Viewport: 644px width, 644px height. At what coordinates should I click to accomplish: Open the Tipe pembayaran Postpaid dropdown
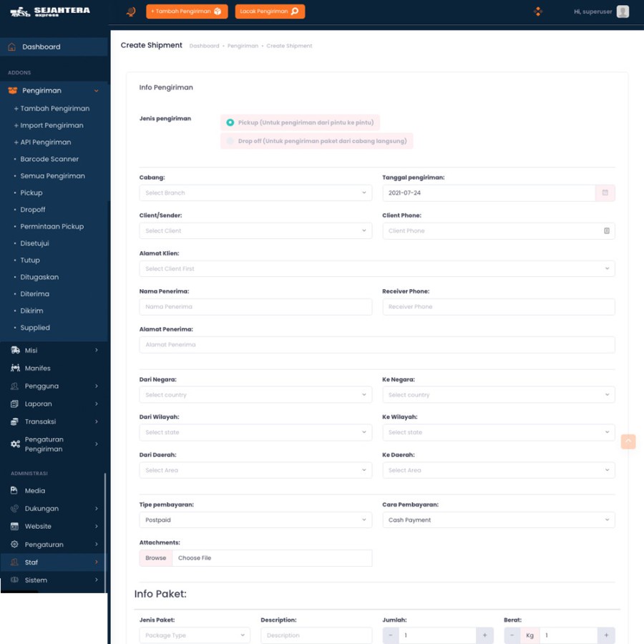255,520
